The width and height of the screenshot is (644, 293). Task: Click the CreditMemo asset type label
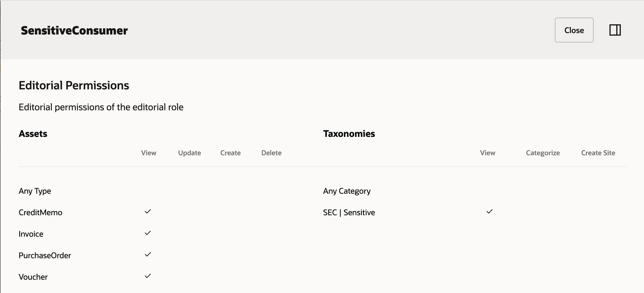coord(40,213)
